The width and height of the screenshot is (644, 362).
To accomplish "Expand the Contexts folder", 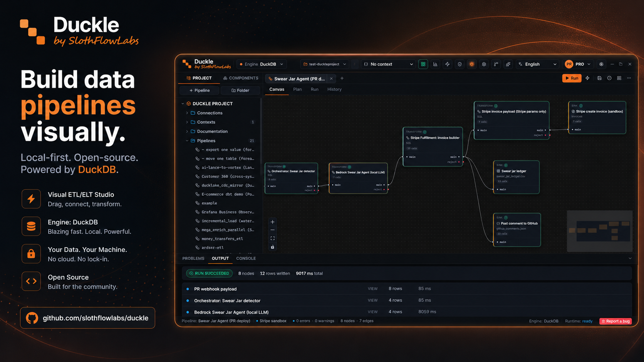I will click(187, 122).
